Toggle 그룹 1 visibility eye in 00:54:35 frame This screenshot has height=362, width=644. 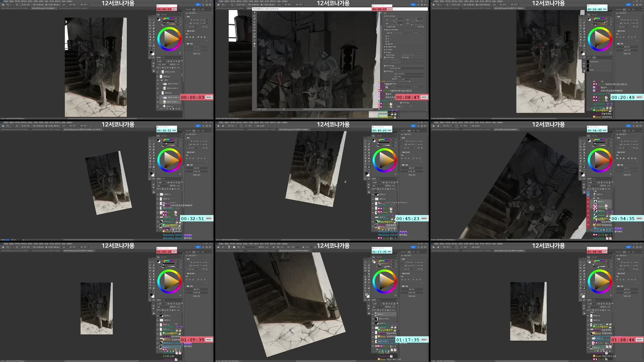tap(588, 198)
